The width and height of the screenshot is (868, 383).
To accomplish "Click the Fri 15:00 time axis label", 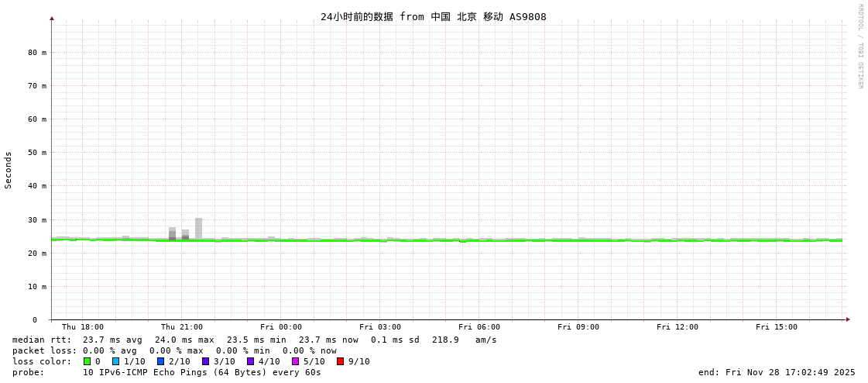I will click(777, 327).
